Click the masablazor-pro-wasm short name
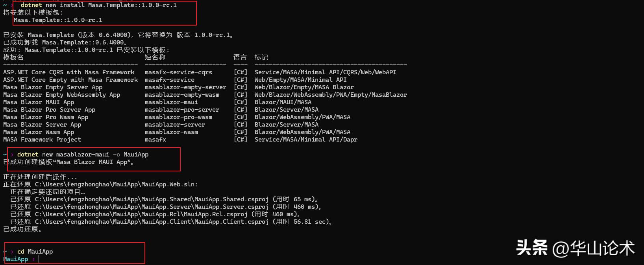Screen dimensions: 644x265 [178, 117]
